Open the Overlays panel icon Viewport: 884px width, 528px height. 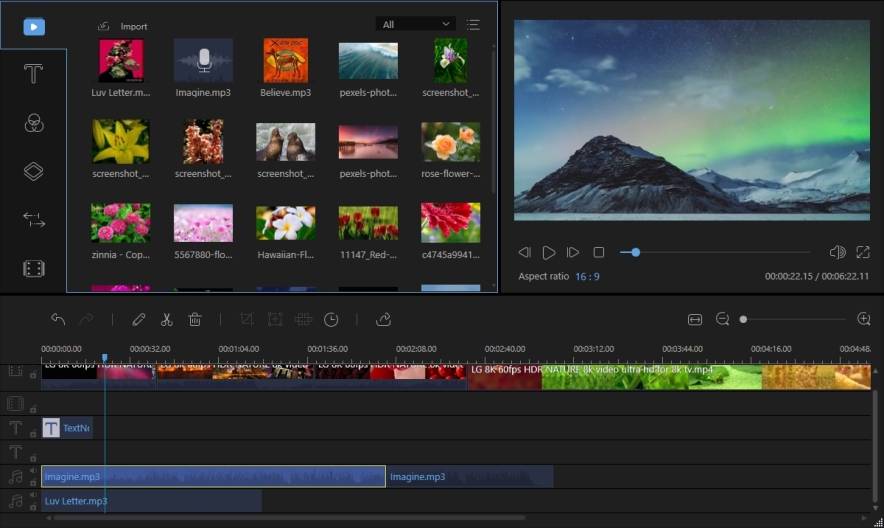pyautogui.click(x=33, y=171)
